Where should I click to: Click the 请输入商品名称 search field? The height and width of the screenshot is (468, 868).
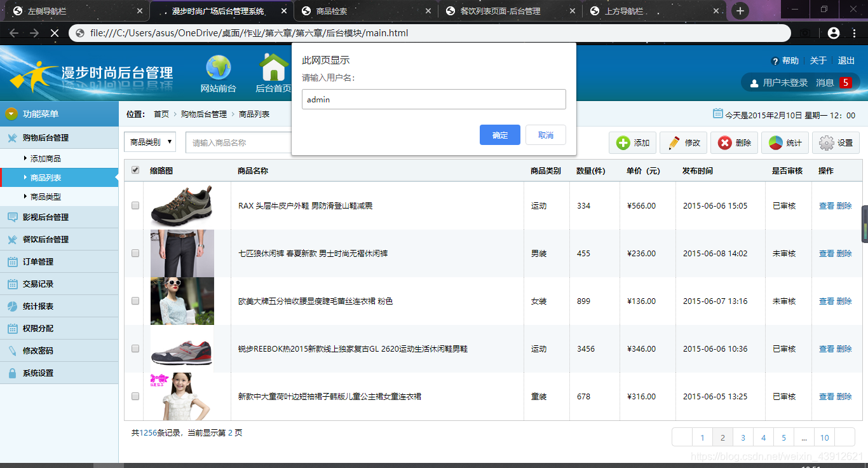pos(238,142)
